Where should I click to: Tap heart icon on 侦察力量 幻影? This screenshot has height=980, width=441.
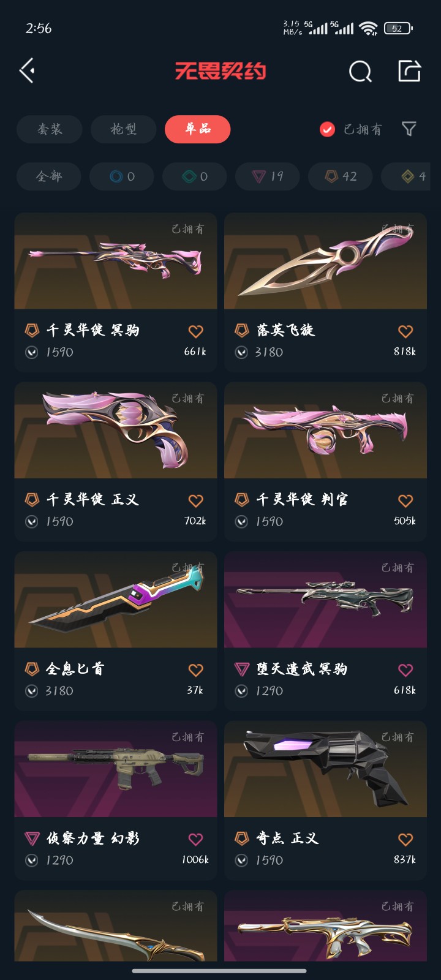[x=195, y=839]
